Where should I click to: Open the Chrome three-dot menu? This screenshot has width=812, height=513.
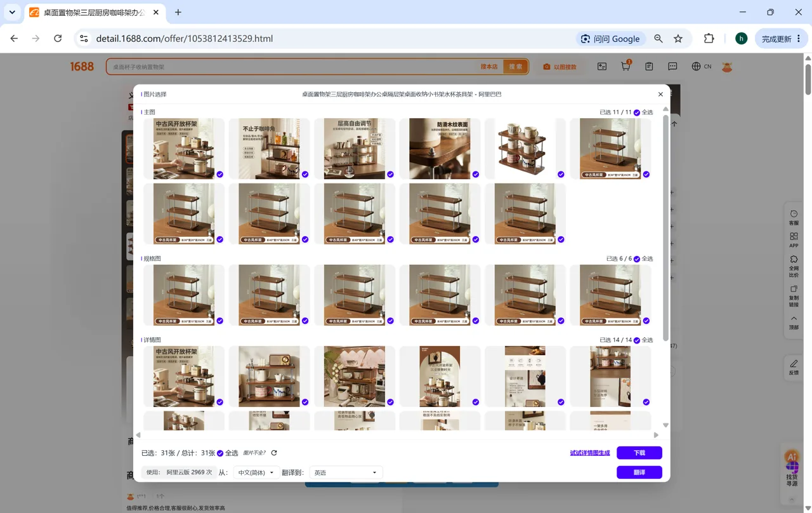click(x=799, y=39)
